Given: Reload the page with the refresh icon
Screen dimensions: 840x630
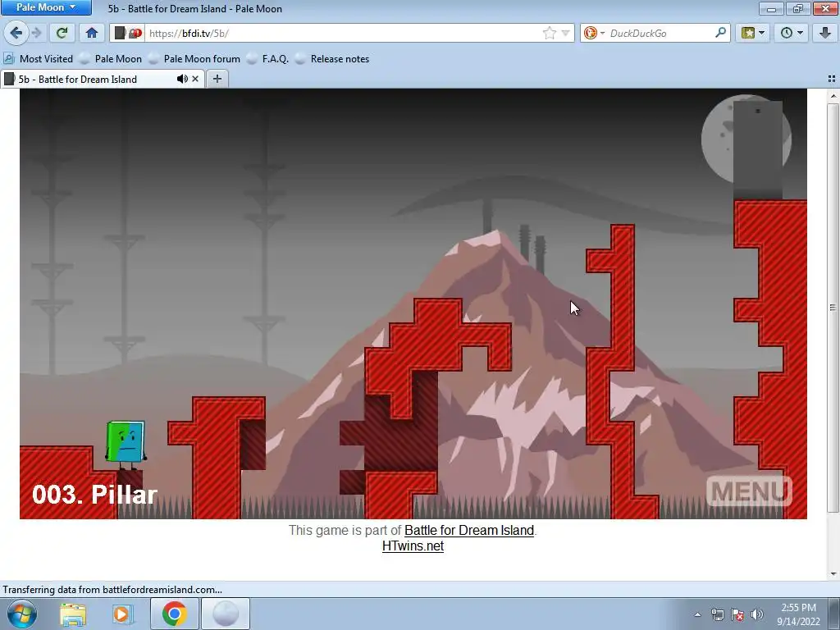Looking at the screenshot, I should click(x=62, y=33).
